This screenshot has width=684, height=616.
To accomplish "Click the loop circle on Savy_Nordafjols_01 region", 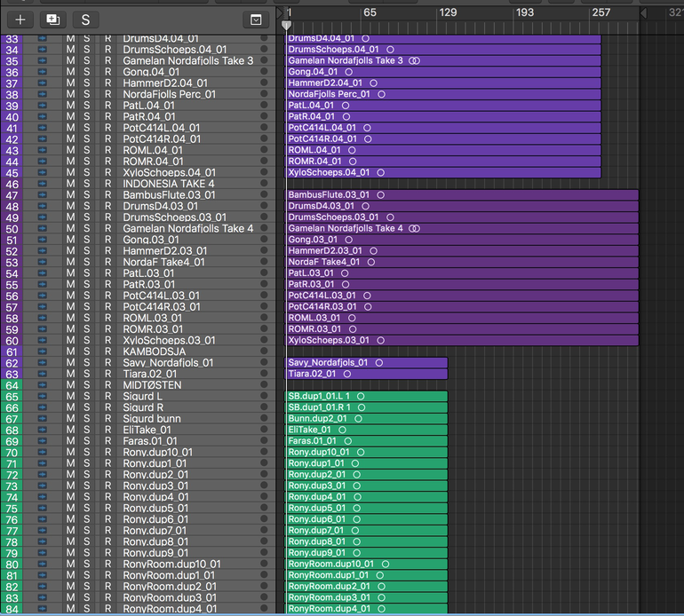I will [378, 362].
